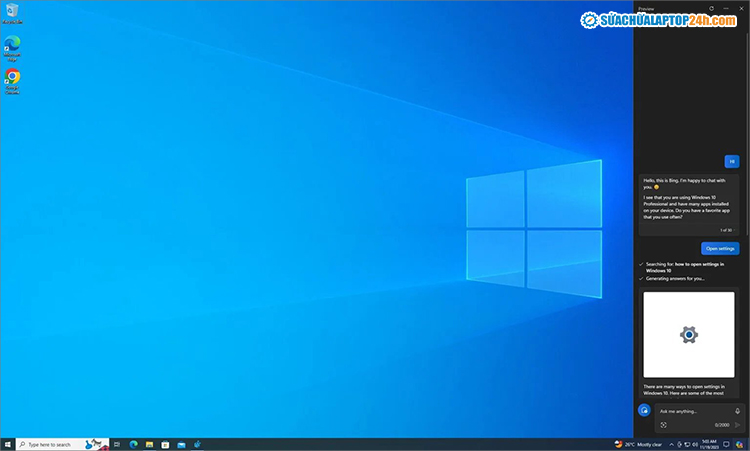
Task: Click the send message arrow in Copilot
Action: click(x=737, y=425)
